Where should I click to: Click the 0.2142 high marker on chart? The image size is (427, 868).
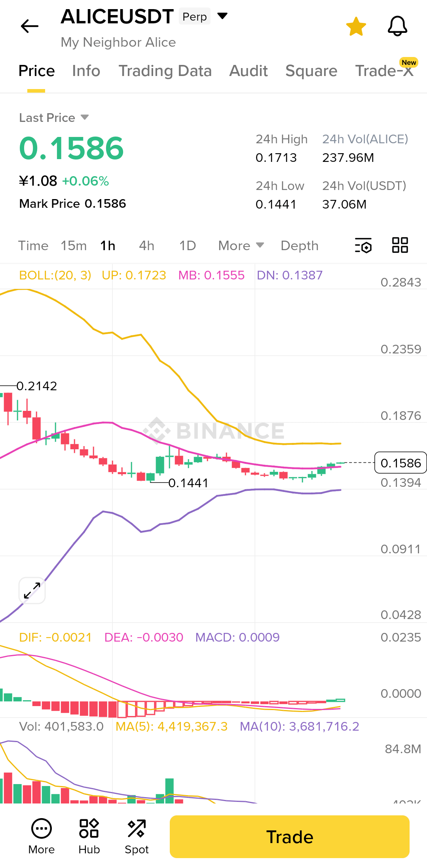(x=36, y=386)
